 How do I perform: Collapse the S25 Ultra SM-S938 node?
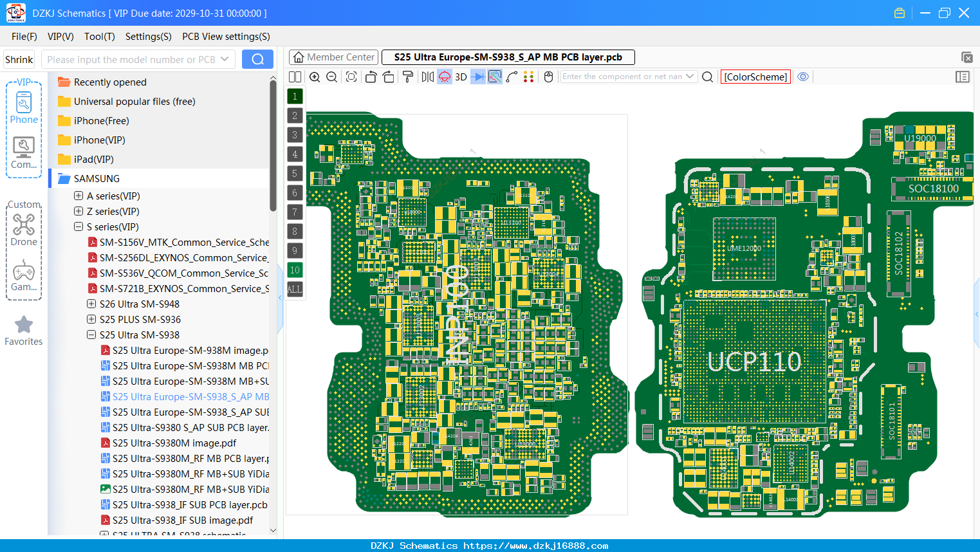(x=91, y=335)
